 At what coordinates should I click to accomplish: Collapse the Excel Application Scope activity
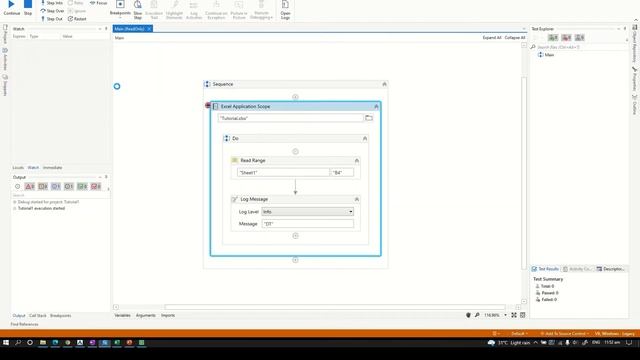tap(376, 107)
